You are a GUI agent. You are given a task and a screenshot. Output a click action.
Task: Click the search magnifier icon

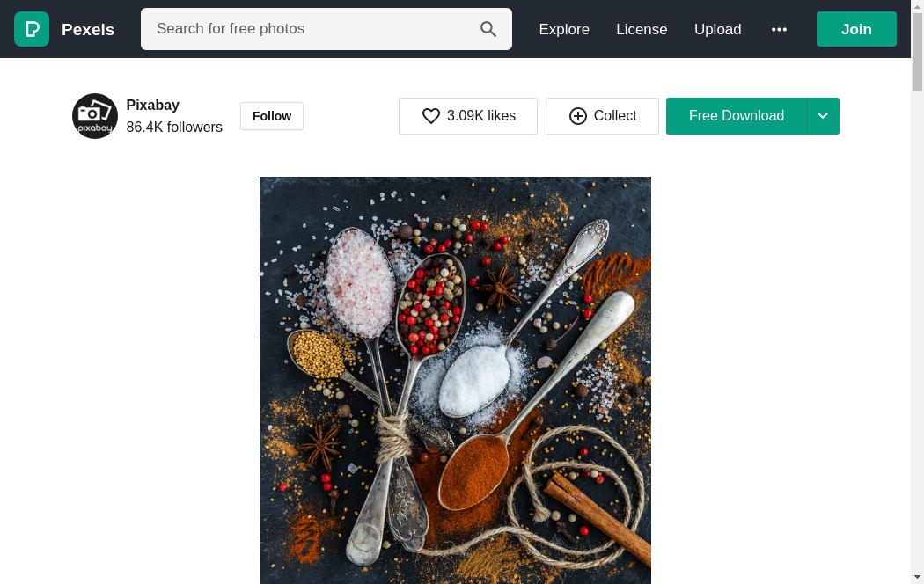pos(488,29)
